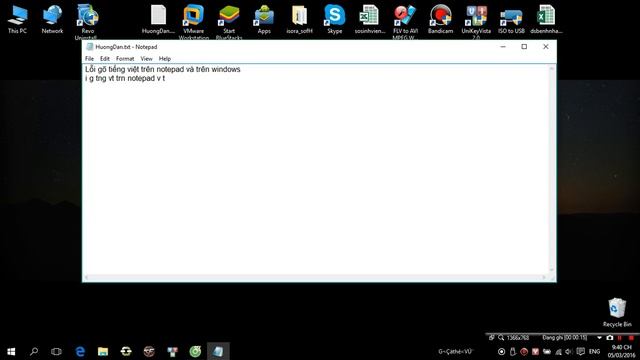This screenshot has width=640, height=360.
Task: Select the sosinhvien Excel file icon
Action: 370,19
